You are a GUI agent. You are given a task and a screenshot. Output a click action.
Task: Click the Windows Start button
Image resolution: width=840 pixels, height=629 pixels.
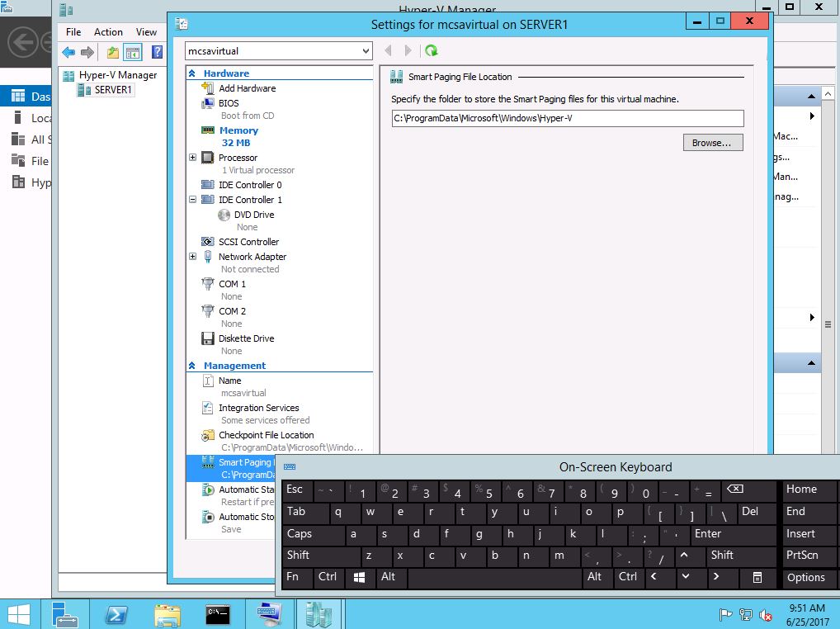[x=19, y=614]
